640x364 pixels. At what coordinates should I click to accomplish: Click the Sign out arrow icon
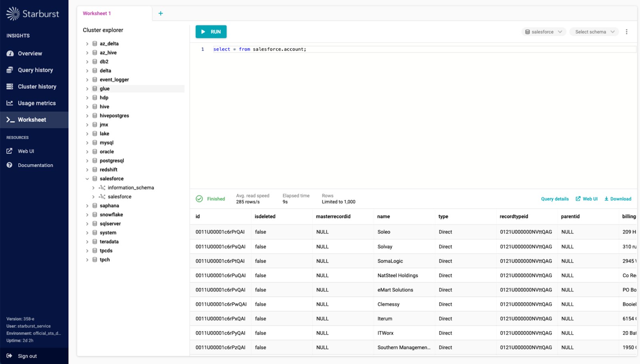tap(9, 356)
